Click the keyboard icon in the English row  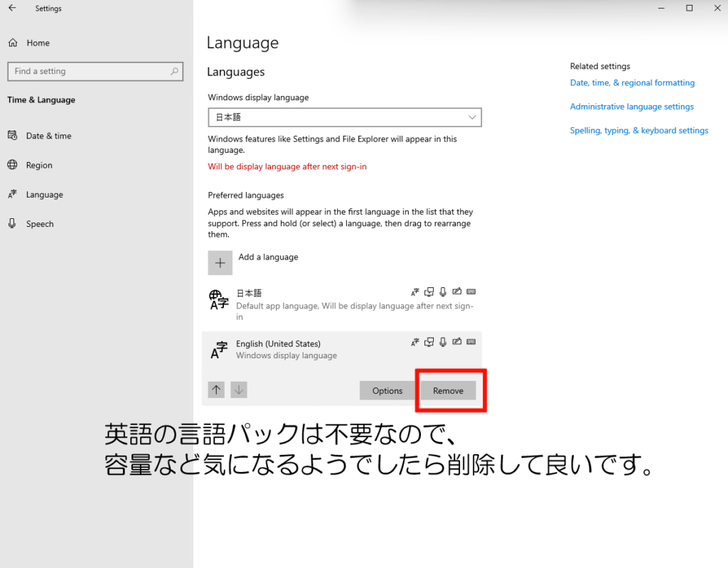pyautogui.click(x=471, y=342)
